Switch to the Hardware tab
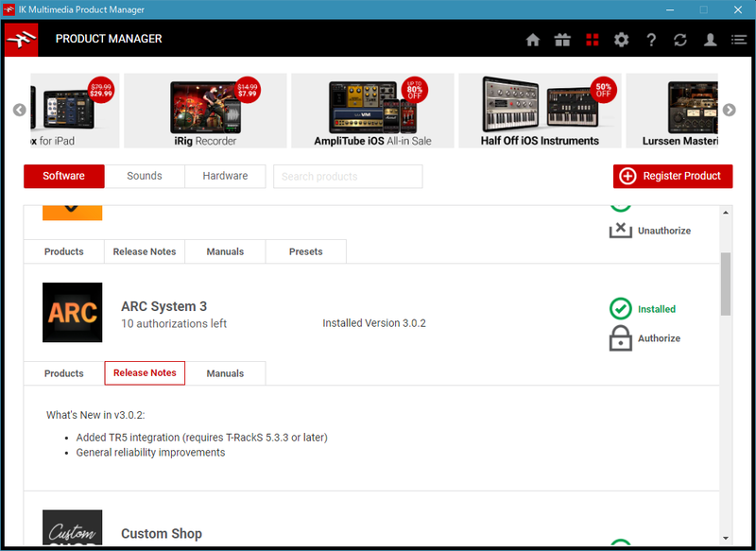Screen dimensions: 756x551 pos(225,176)
